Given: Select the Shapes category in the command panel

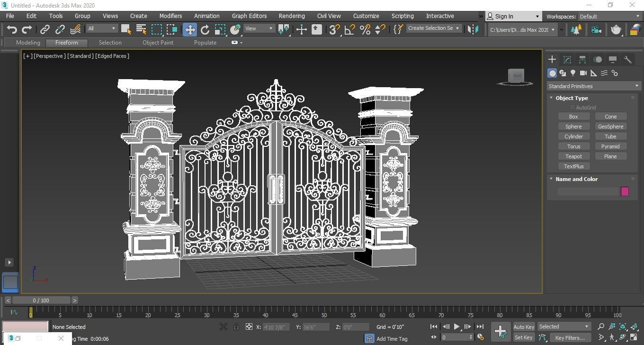Looking at the screenshot, I should (563, 73).
